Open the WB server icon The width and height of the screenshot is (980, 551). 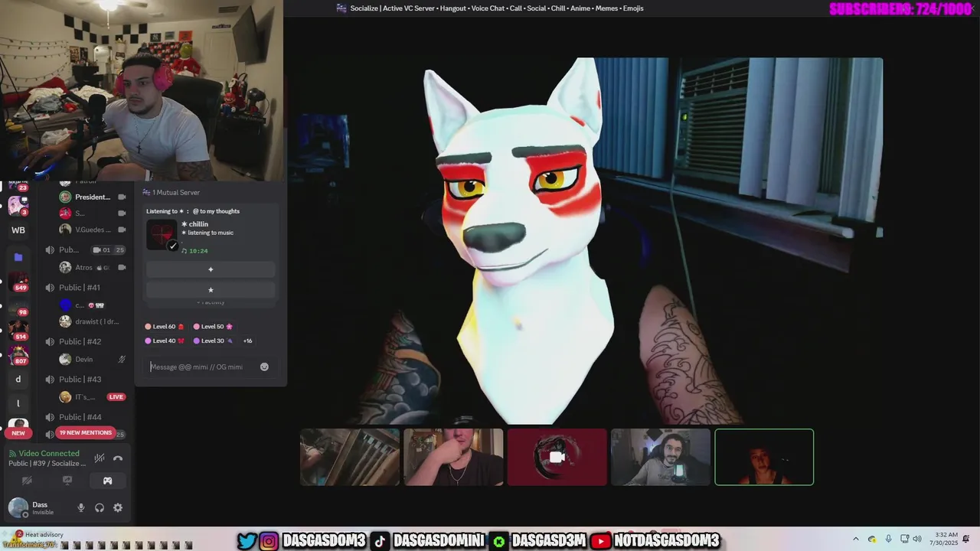(x=18, y=230)
